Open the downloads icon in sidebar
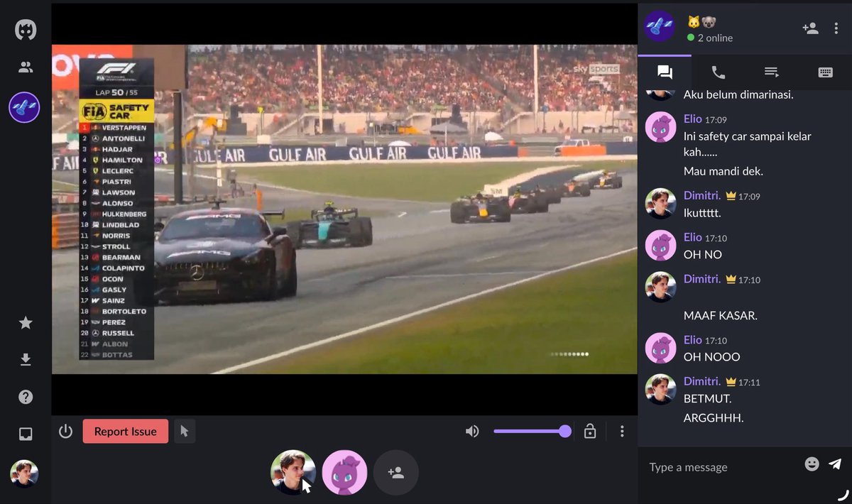Viewport: 852px width, 504px height. pyautogui.click(x=26, y=360)
